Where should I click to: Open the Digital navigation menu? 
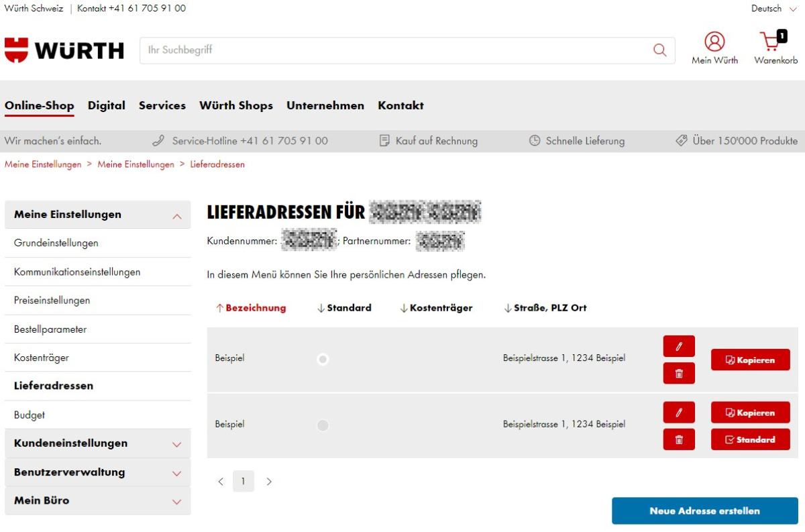(x=107, y=105)
